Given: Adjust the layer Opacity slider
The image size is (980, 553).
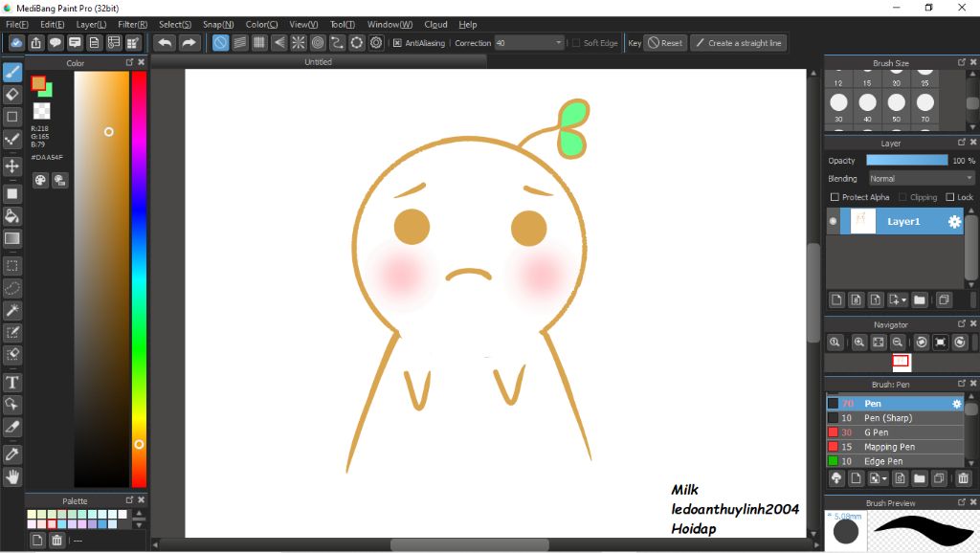Looking at the screenshot, I should (x=907, y=161).
